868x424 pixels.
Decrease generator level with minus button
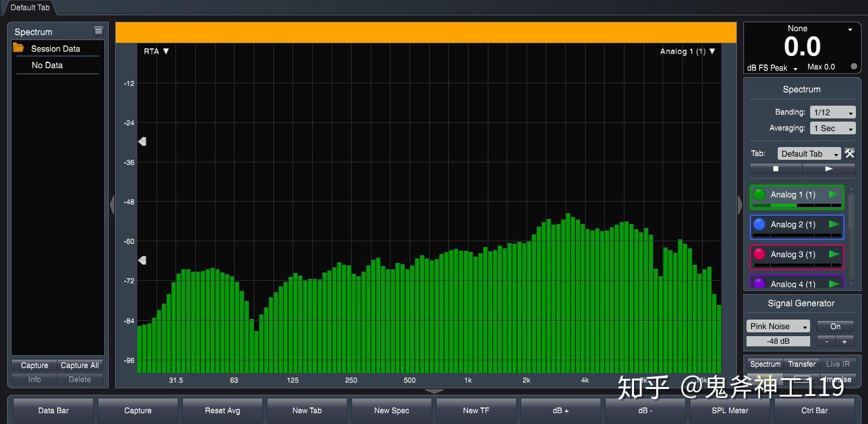pos(826,341)
